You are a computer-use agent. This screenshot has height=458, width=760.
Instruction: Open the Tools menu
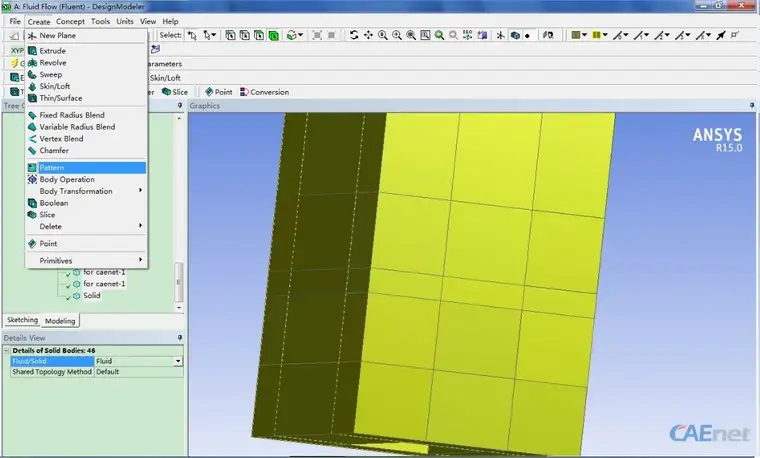[100, 21]
